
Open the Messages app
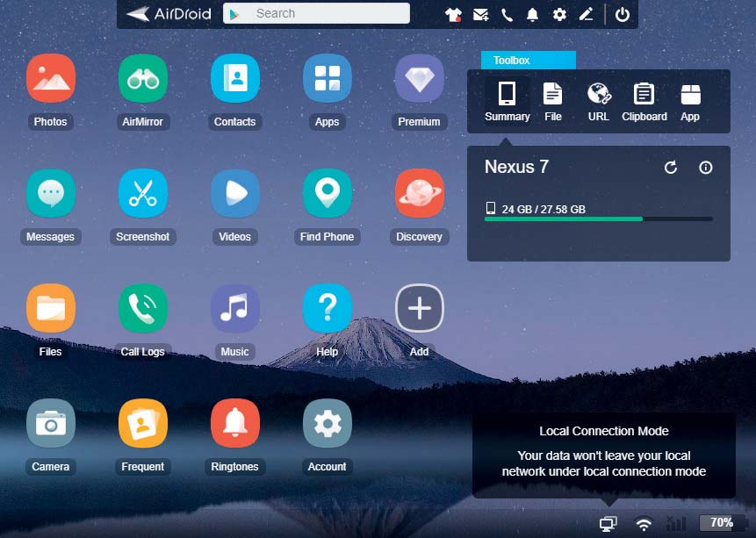pyautogui.click(x=51, y=194)
